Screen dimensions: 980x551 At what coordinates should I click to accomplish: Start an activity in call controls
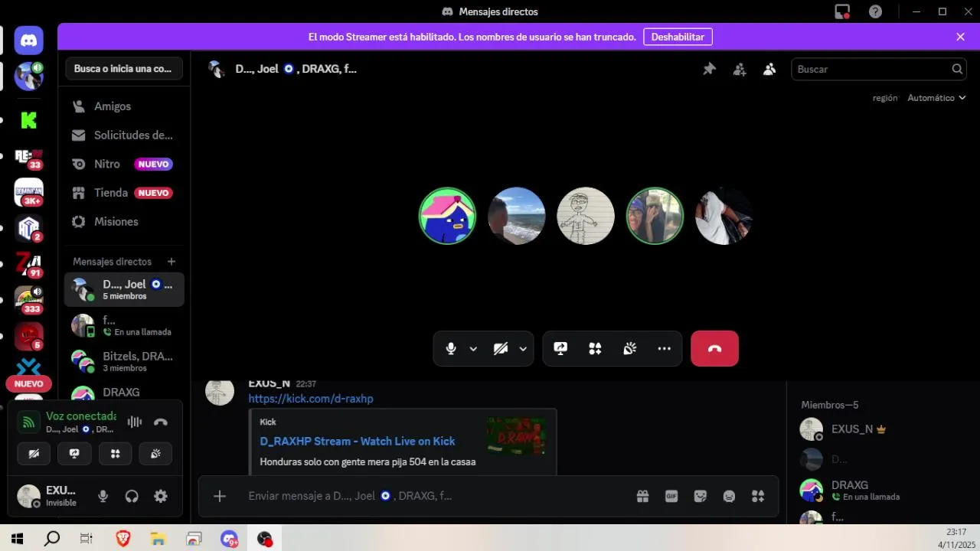point(595,349)
